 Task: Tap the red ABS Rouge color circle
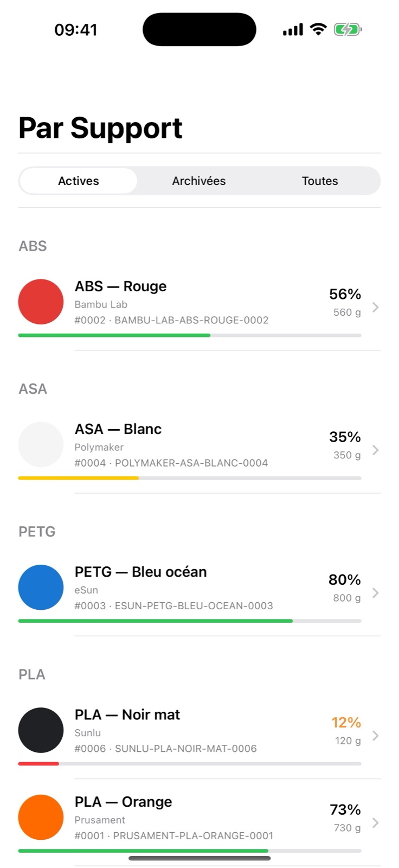point(41,302)
